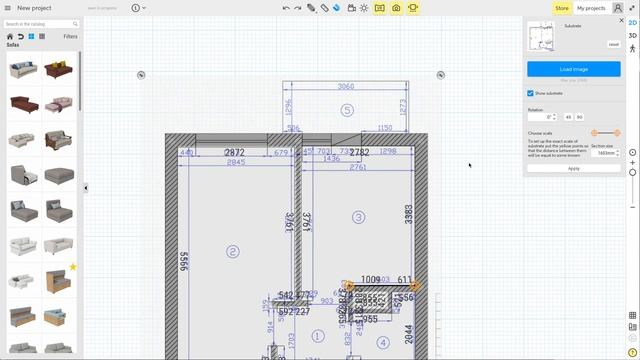Image resolution: width=640 pixels, height=360 pixels.
Task: Take a snapshot with the camera icon
Action: pyautogui.click(x=396, y=8)
